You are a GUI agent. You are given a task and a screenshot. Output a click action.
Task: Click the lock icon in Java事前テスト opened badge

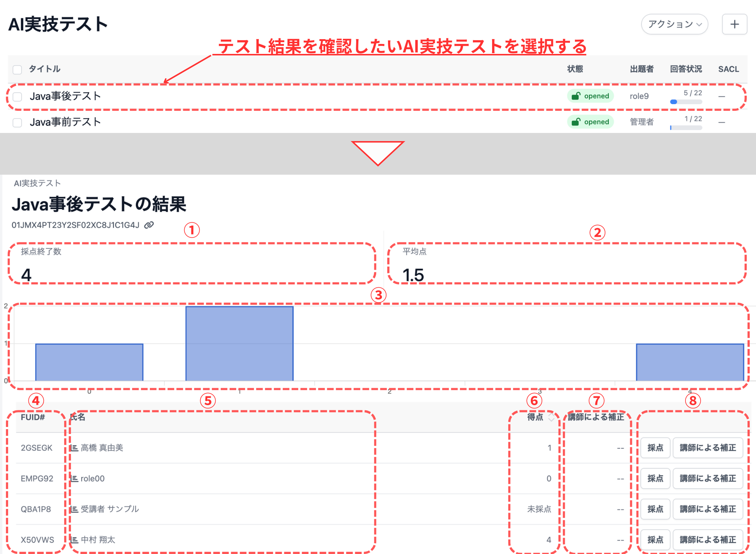click(576, 122)
